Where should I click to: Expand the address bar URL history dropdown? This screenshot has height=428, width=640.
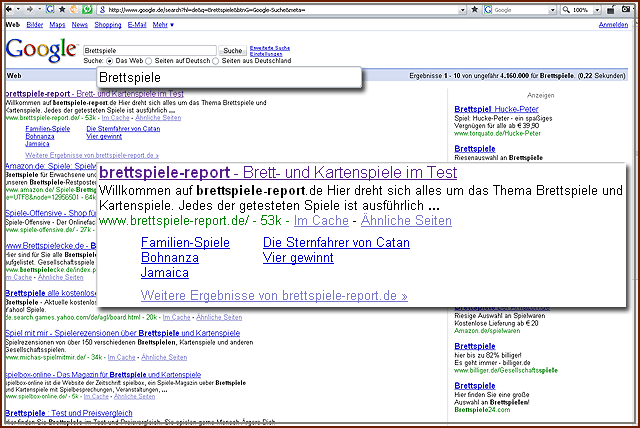click(462, 10)
